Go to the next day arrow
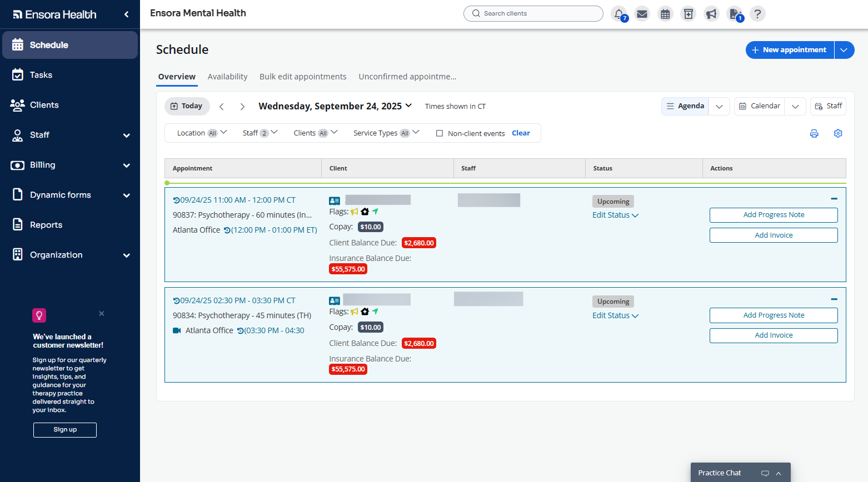The width and height of the screenshot is (868, 482). (x=242, y=107)
